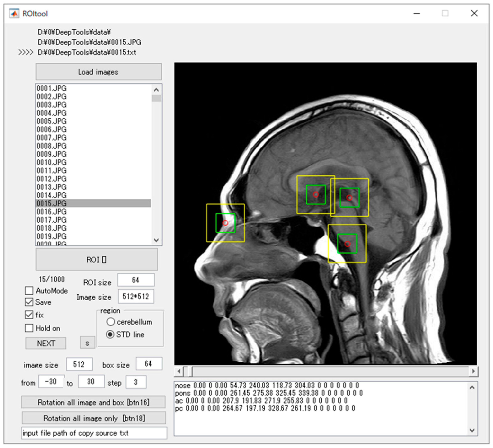Click the copy source txt path field
Viewport: 493px width, 448px height.
coord(94,433)
